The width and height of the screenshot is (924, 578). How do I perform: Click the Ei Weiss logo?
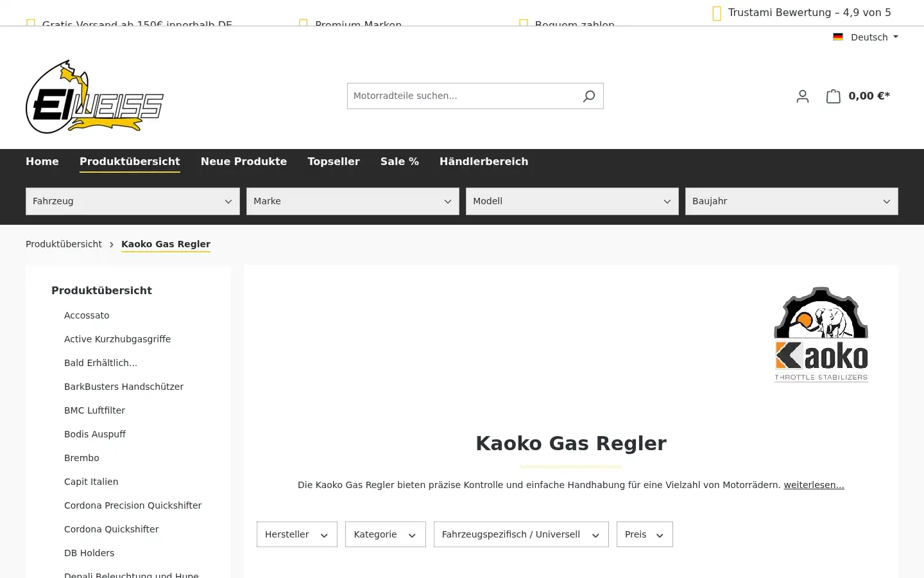tap(94, 97)
